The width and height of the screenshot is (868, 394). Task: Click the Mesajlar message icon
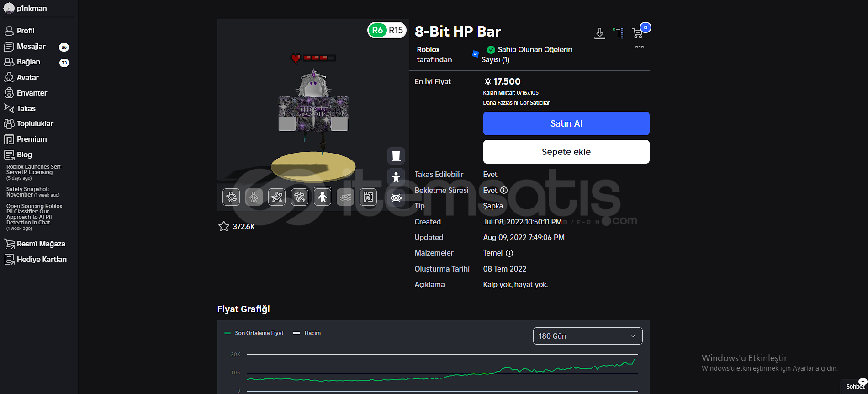pos(9,47)
